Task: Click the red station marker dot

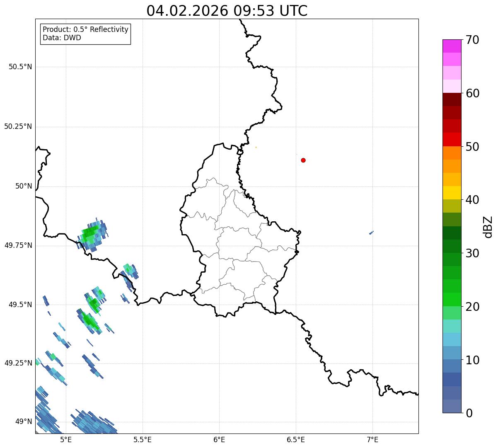Action: [x=303, y=160]
